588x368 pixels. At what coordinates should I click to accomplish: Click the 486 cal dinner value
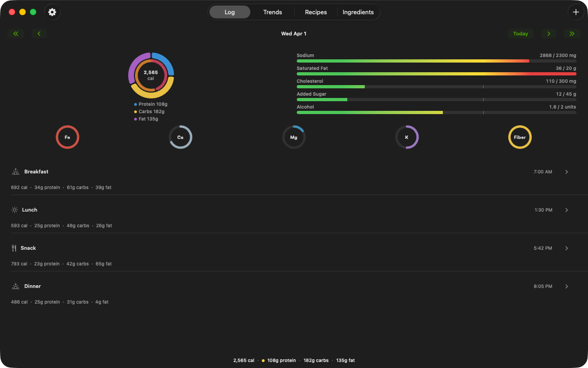[x=19, y=302]
